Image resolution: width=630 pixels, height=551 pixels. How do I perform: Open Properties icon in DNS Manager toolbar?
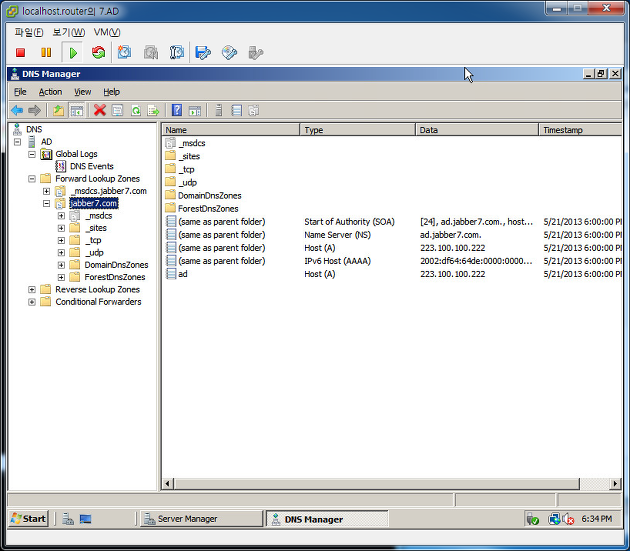[117, 110]
